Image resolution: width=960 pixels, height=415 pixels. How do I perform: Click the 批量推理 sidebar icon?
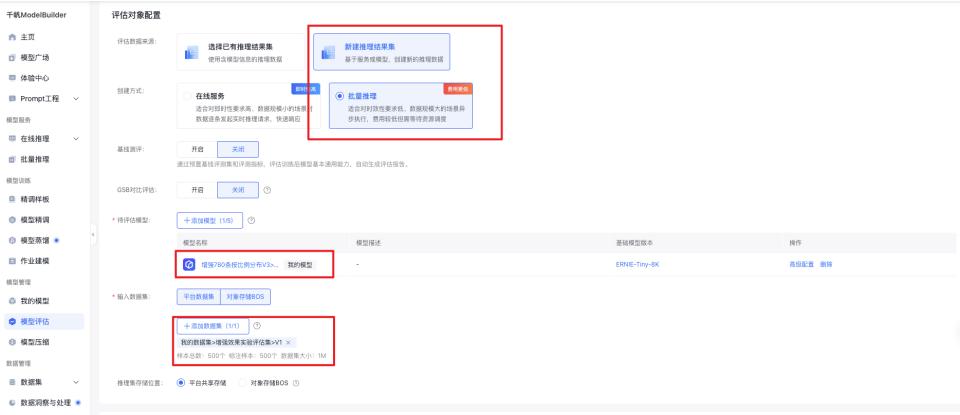12,159
